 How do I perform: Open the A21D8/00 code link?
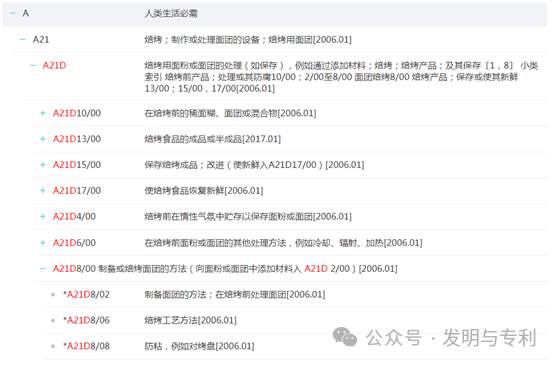74,269
